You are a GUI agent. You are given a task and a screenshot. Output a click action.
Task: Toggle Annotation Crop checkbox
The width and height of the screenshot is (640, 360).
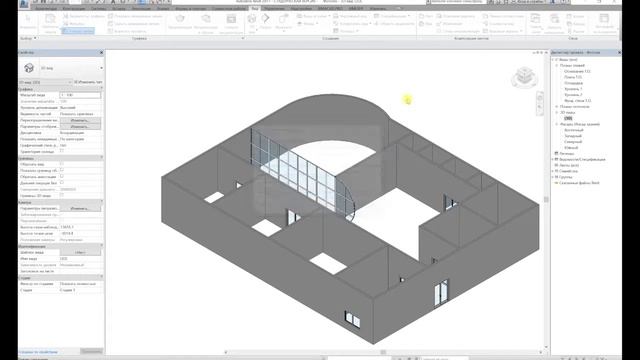(62, 176)
